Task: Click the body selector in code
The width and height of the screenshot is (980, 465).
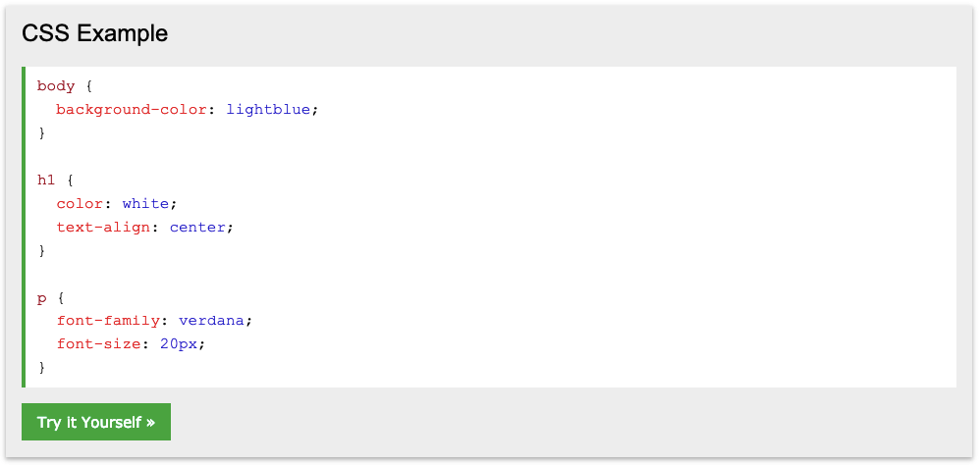Action: tap(56, 86)
